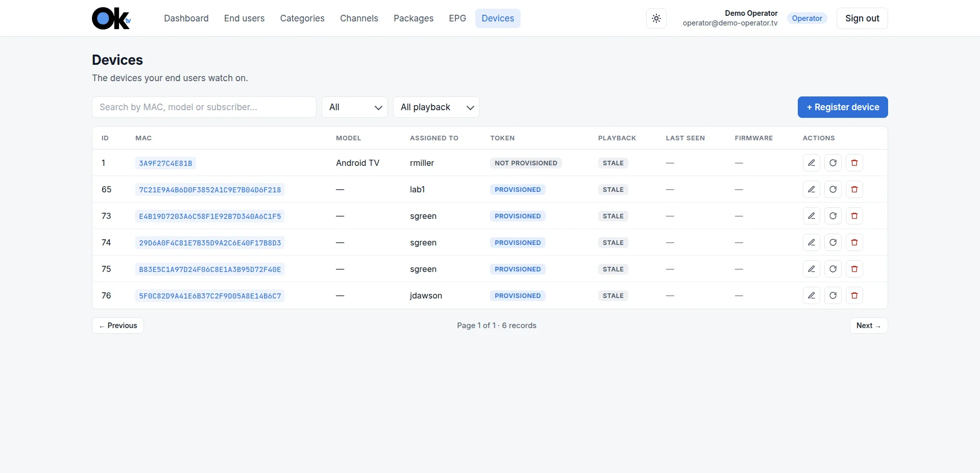Remove device 74 using trash icon
The image size is (980, 473).
pyautogui.click(x=854, y=242)
